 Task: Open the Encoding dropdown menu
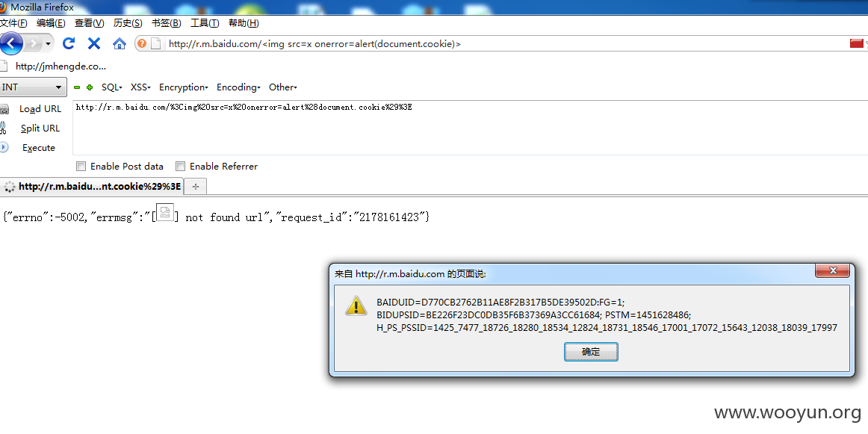pyautogui.click(x=238, y=87)
